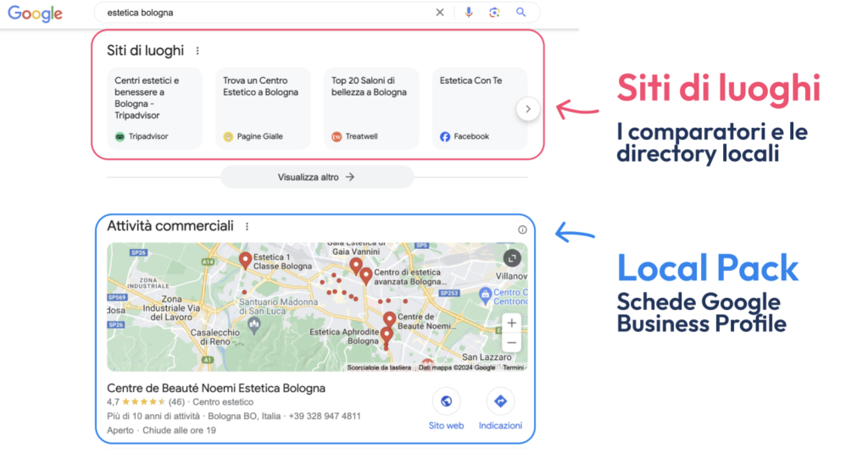Click the Treatwell favicon

[337, 136]
